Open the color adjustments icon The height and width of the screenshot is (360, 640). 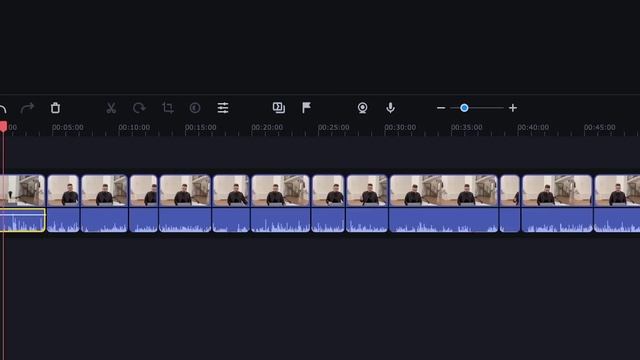tap(195, 108)
